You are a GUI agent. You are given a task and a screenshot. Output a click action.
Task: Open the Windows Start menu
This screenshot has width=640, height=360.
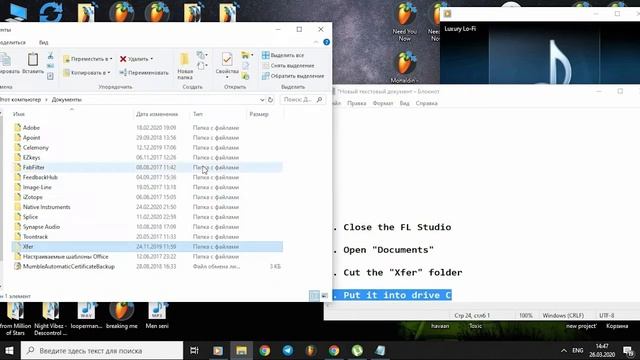point(9,351)
